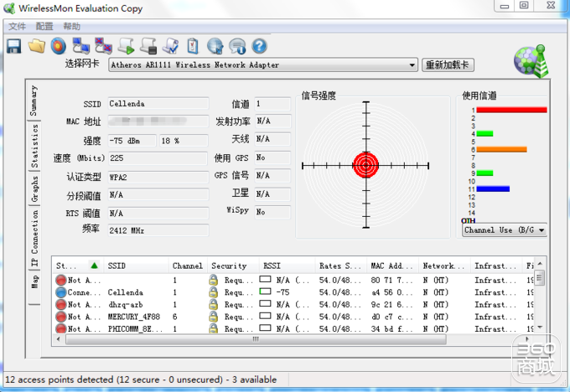This screenshot has height=392, width=570.
Task: Select the PHICOMM_8E SSID entry
Action: click(x=134, y=329)
